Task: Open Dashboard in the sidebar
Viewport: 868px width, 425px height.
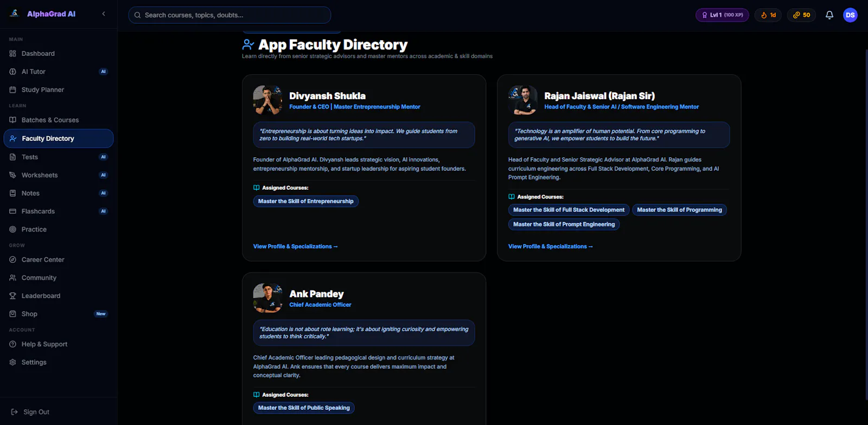Action: 59,54
